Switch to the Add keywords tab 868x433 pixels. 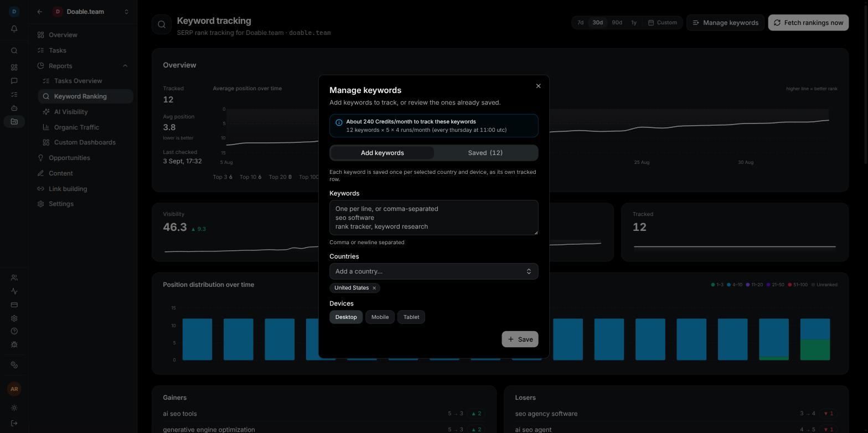tap(382, 153)
